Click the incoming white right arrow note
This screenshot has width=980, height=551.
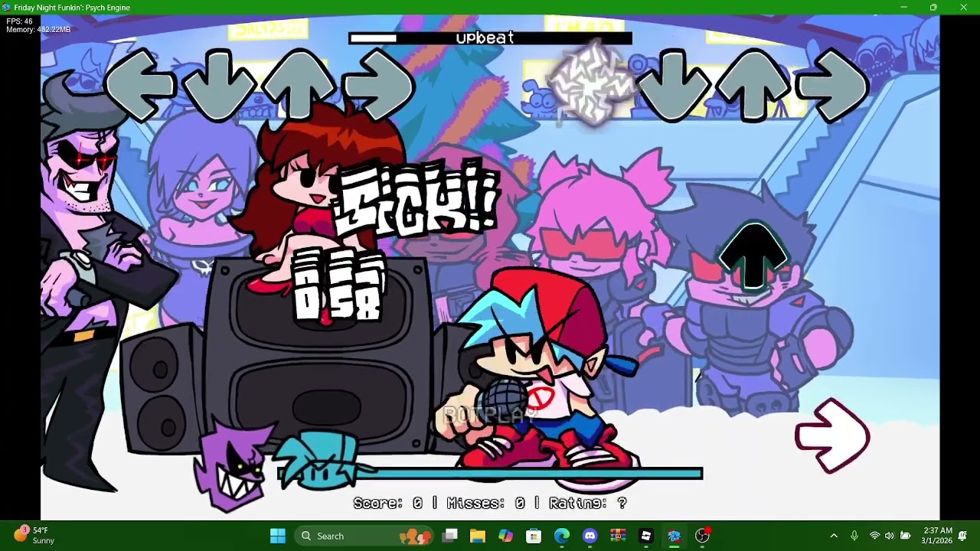(832, 435)
